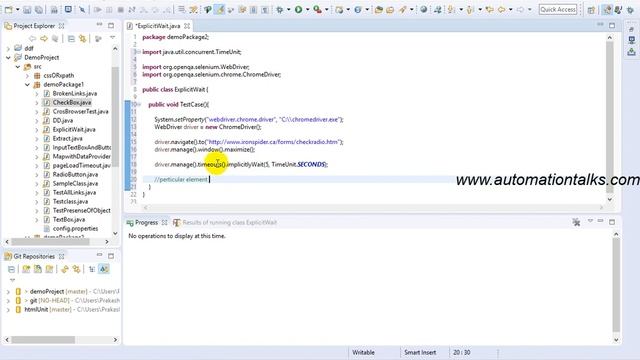
Task: Select the Project Explorer tab
Action: pos(34,26)
